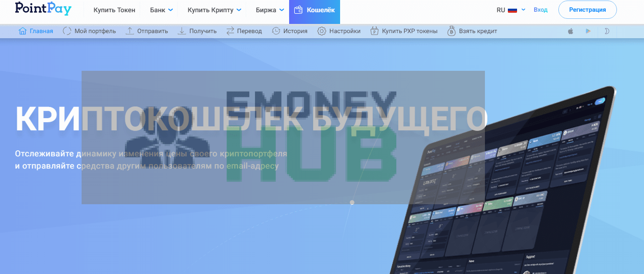Select Купить PXP токены
Viewport: 644px width, 274px height.
(404, 31)
